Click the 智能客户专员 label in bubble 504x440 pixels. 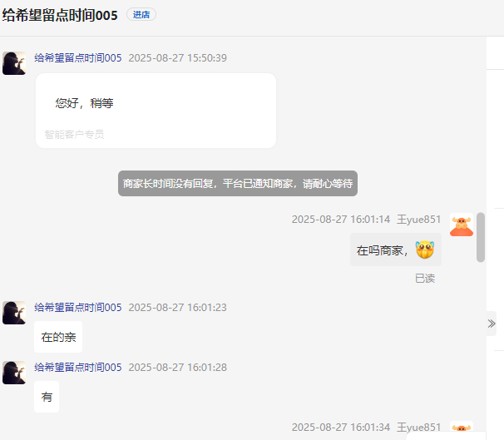coord(74,135)
